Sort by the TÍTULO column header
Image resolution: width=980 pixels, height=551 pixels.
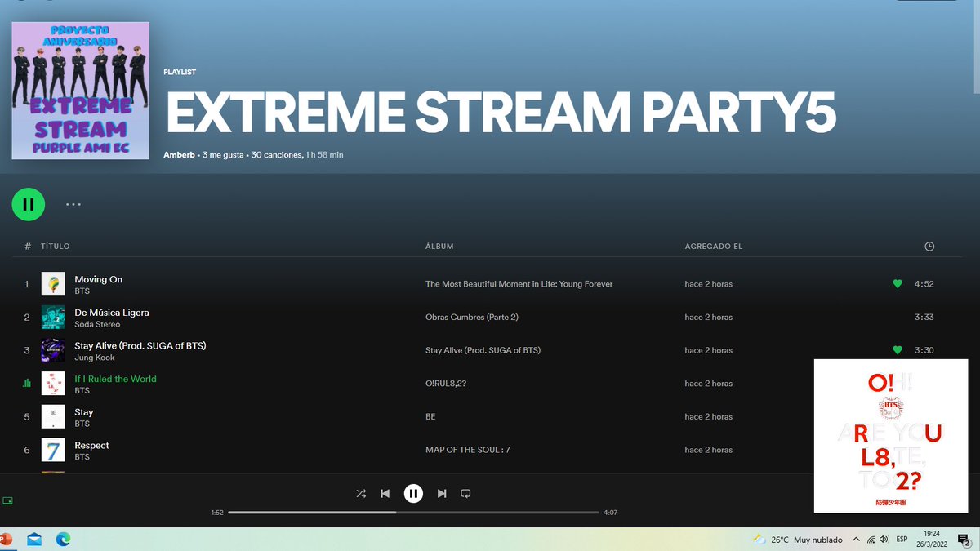point(56,247)
